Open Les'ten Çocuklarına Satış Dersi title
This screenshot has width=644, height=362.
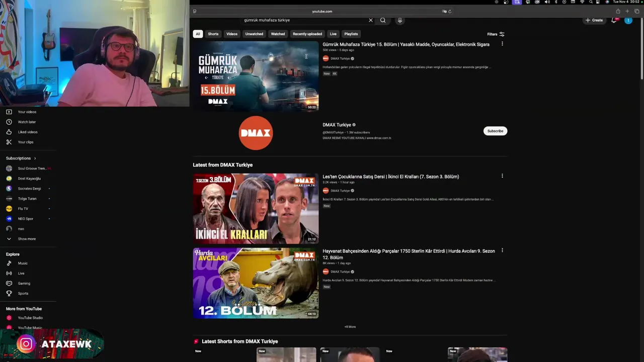(x=391, y=176)
